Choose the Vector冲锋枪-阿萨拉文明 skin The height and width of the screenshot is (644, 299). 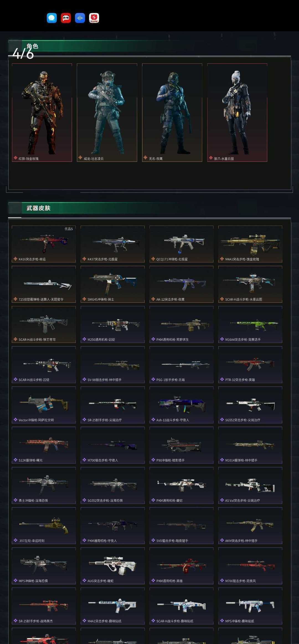(x=44, y=405)
